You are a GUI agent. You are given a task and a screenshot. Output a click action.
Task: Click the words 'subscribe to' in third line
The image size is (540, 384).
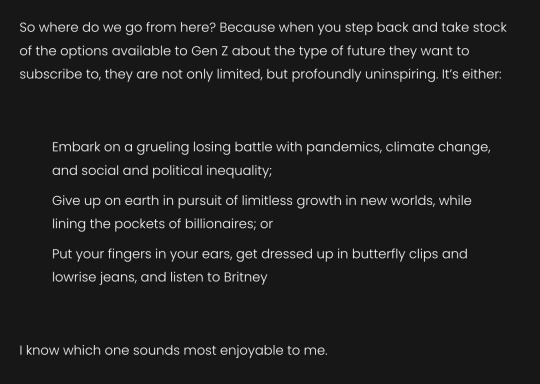(59, 74)
